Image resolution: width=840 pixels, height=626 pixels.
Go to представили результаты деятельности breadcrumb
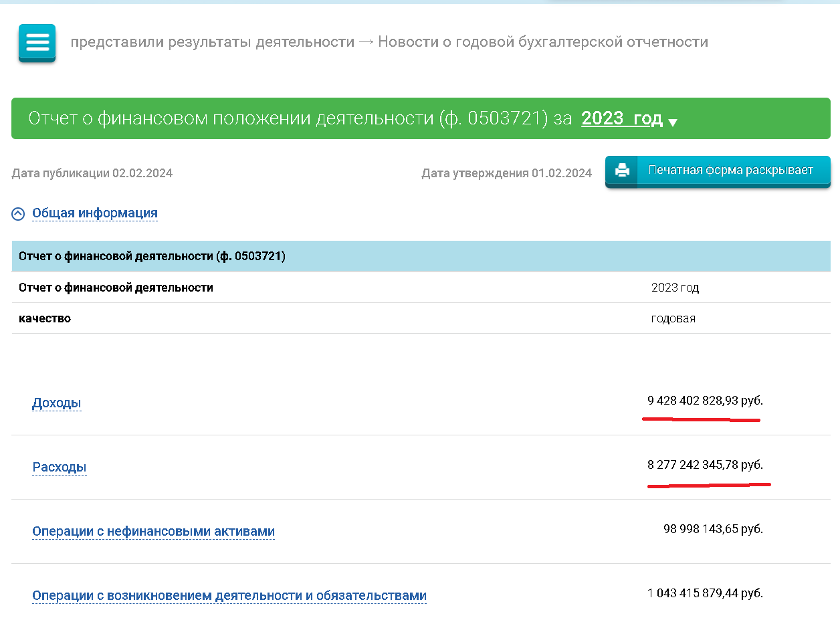coord(212,42)
